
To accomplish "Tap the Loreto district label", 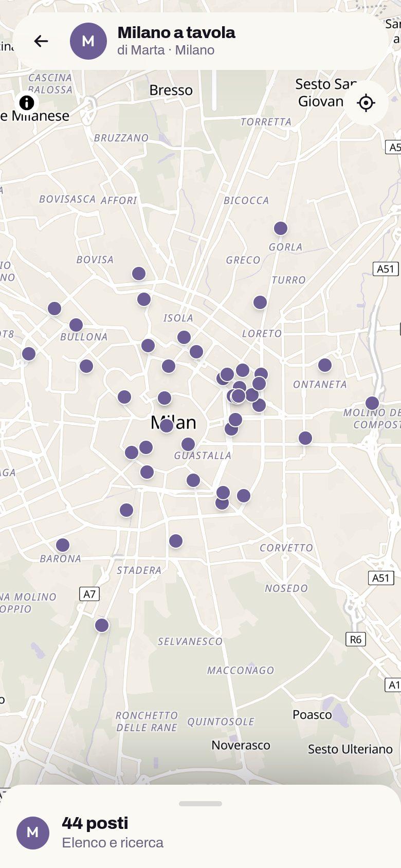I will tap(262, 333).
